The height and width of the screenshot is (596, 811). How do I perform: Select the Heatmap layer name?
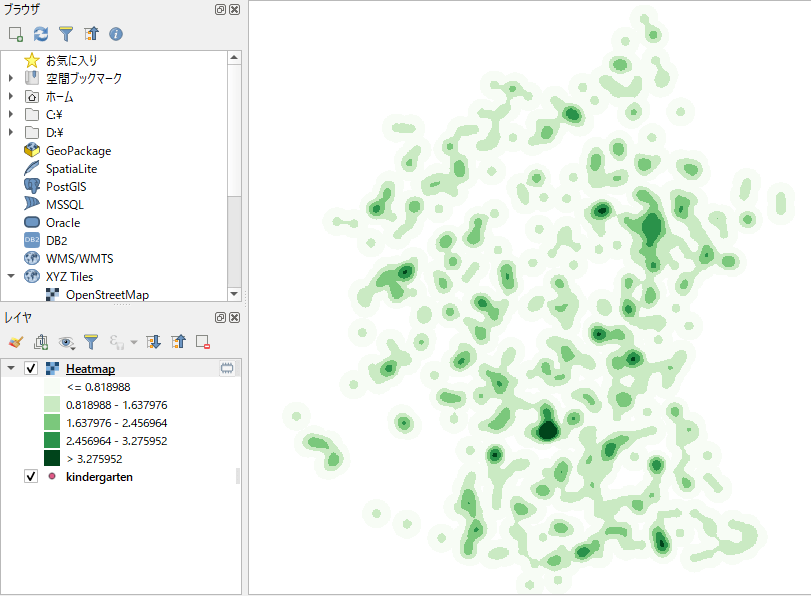[x=91, y=368]
